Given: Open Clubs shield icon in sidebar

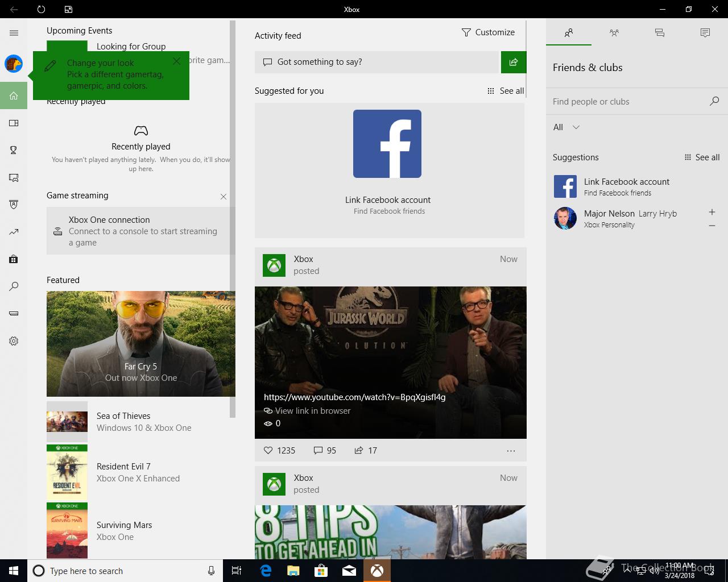Looking at the screenshot, I should coord(14,205).
